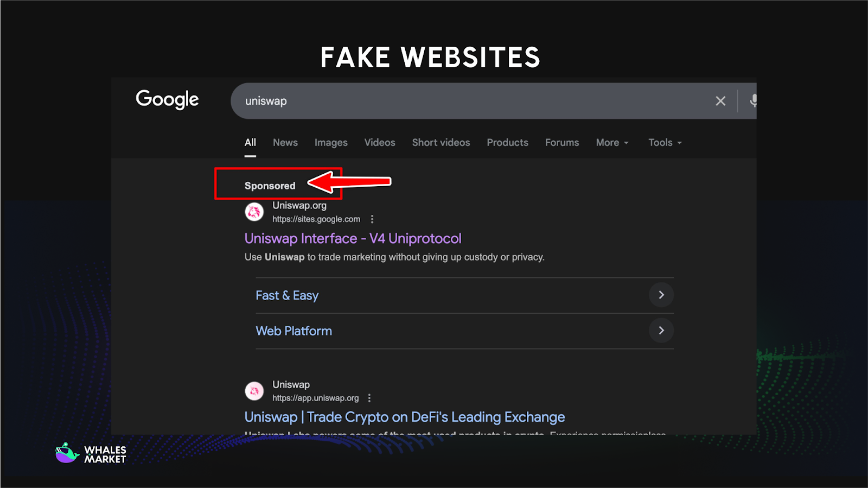Open the Uniswap Trade Crypto exchange link
Viewport: 868px width, 488px height.
coord(404,416)
